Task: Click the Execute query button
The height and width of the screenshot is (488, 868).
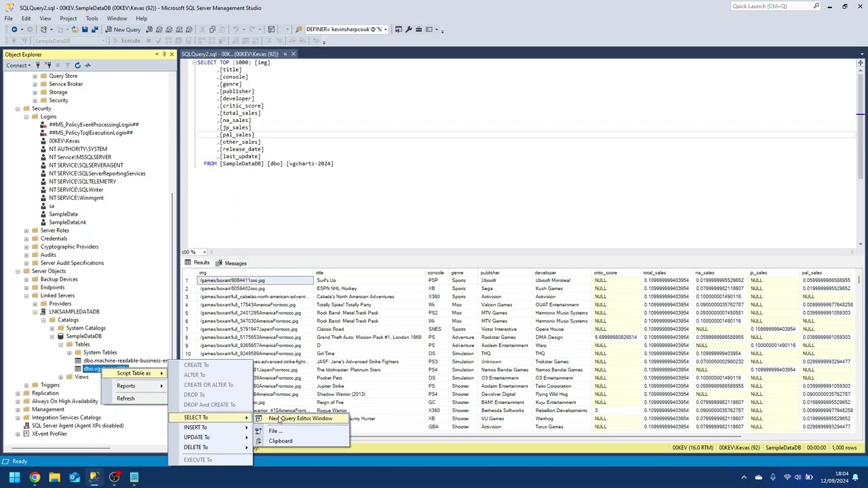Action: point(127,41)
